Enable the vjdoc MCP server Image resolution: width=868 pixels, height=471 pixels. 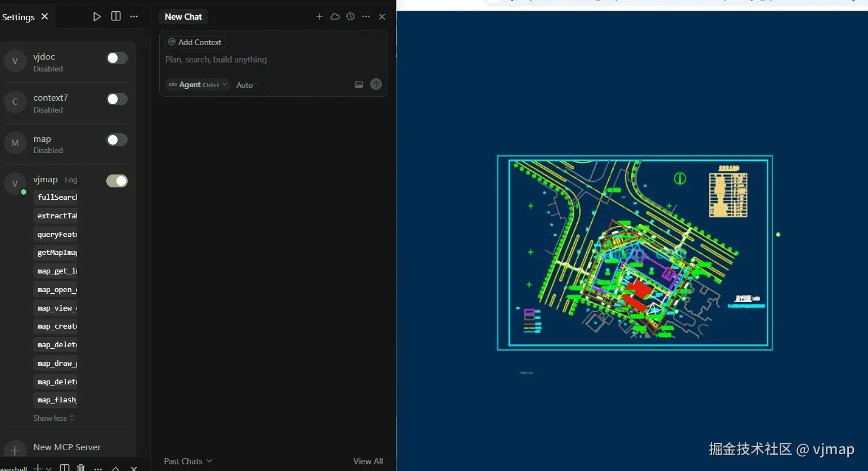(x=116, y=58)
